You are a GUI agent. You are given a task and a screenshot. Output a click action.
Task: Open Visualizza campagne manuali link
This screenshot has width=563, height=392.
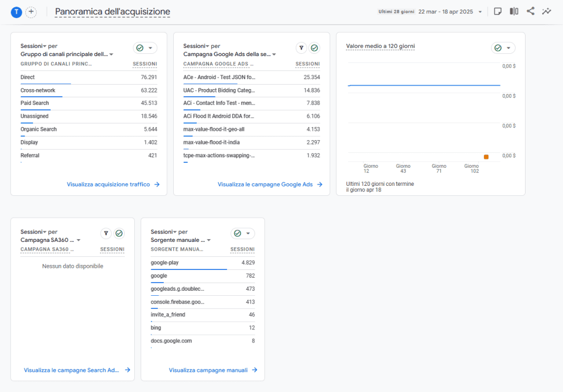point(208,370)
